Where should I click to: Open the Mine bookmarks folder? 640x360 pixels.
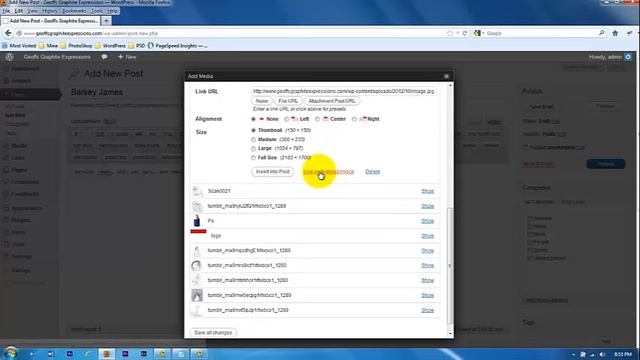coord(48,46)
